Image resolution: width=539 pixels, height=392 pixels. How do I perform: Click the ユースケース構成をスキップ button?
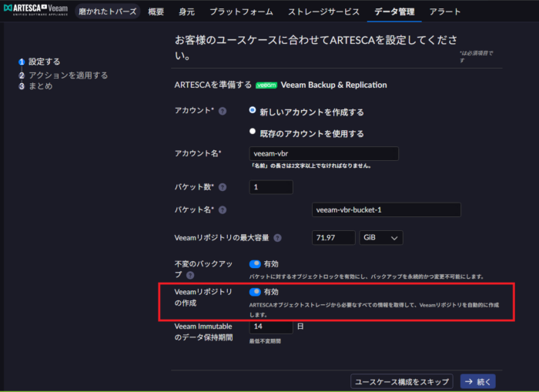pos(401,381)
